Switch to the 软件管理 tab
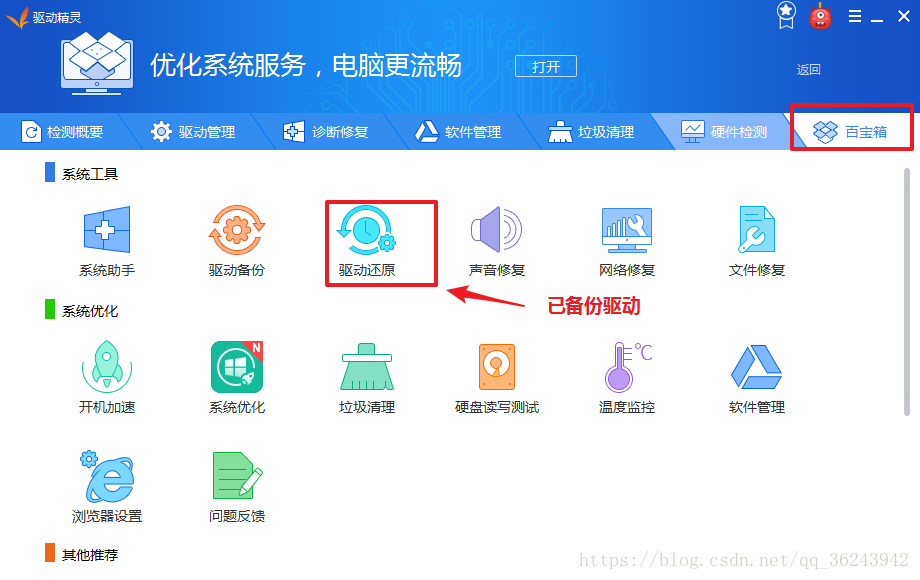 point(458,132)
